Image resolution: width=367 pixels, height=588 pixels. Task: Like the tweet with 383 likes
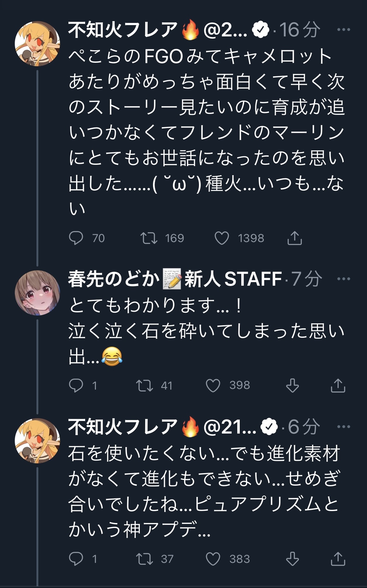coord(213,559)
